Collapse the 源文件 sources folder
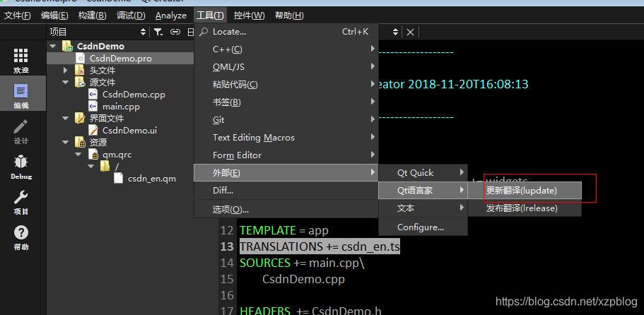644x315 pixels. click(x=65, y=83)
